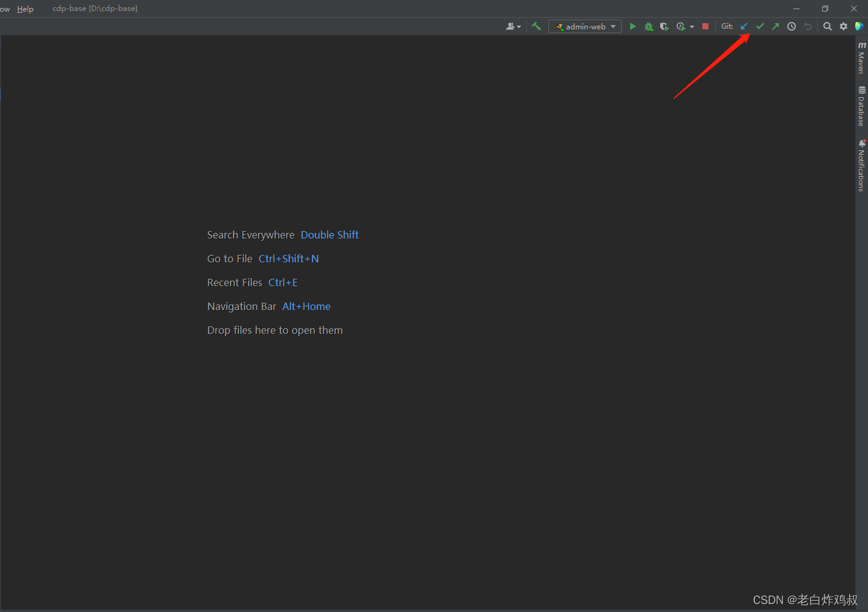Viewport: 868px width, 612px height.
Task: Open Search Everywhere magnifier icon
Action: pyautogui.click(x=828, y=26)
